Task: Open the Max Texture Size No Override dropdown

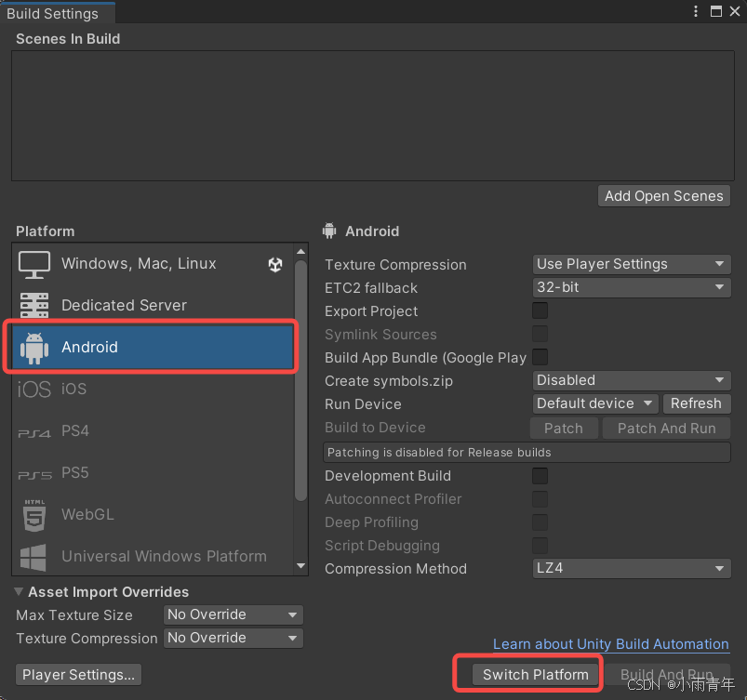Action: 233,614
